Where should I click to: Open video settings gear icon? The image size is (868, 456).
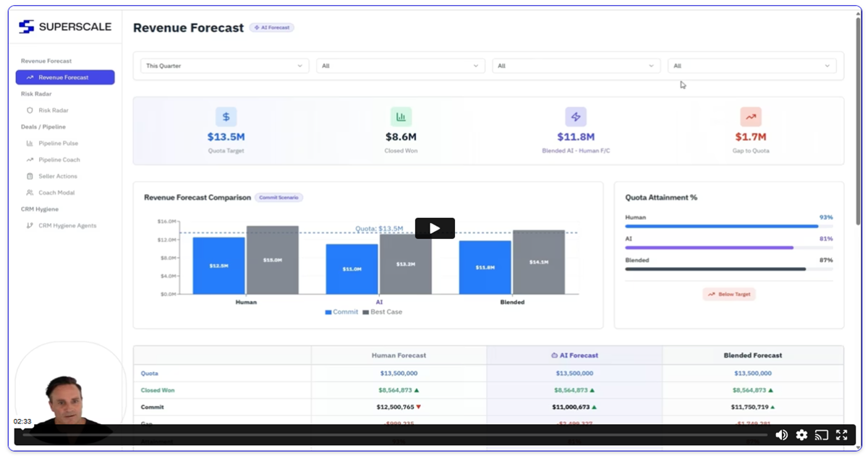(801, 435)
